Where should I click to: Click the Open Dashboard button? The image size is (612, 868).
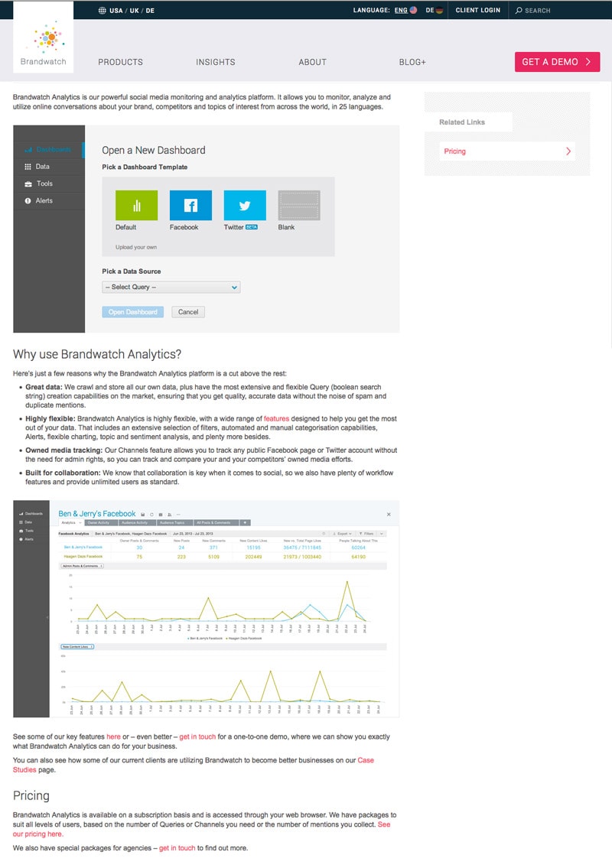pyautogui.click(x=133, y=312)
